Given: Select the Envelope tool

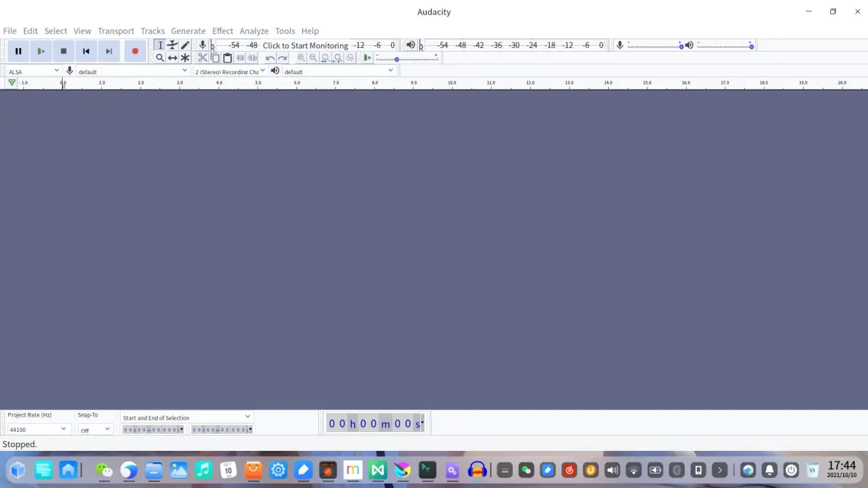Looking at the screenshot, I should (173, 45).
